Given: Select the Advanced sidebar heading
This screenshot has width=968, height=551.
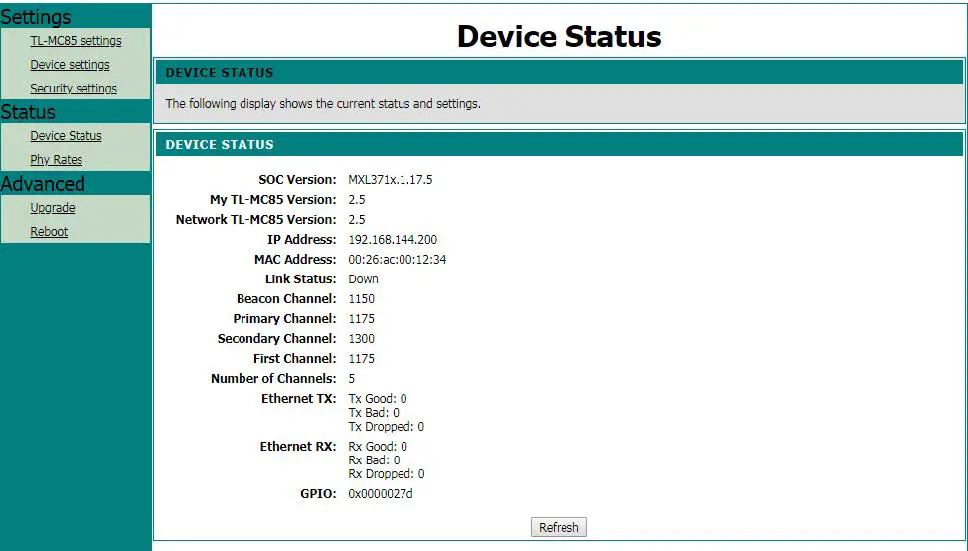Looking at the screenshot, I should click(43, 184).
